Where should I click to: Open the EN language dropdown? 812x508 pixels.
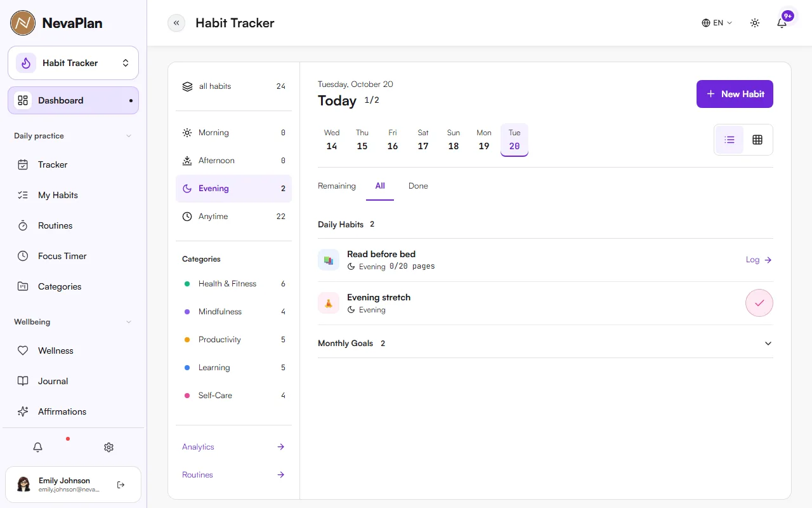[x=717, y=23]
